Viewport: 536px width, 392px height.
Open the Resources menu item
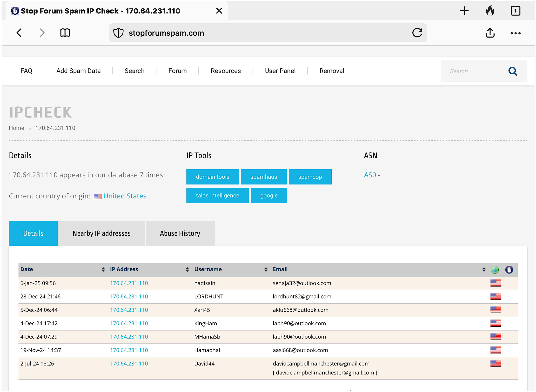[226, 71]
